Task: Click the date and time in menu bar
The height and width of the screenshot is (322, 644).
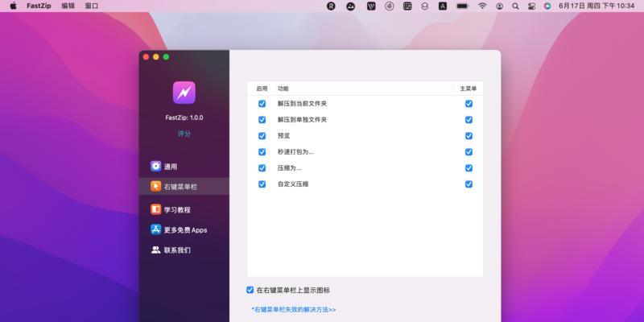Action: pyautogui.click(x=597, y=6)
